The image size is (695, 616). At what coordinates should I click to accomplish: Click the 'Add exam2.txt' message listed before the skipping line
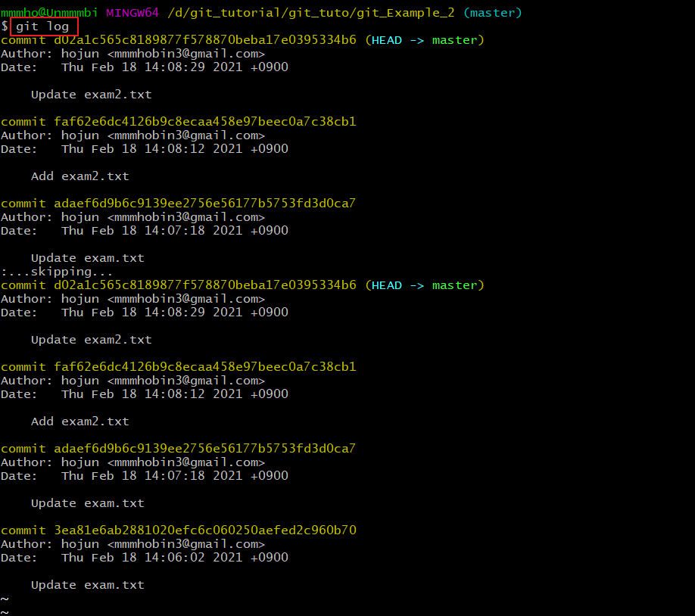tap(80, 176)
